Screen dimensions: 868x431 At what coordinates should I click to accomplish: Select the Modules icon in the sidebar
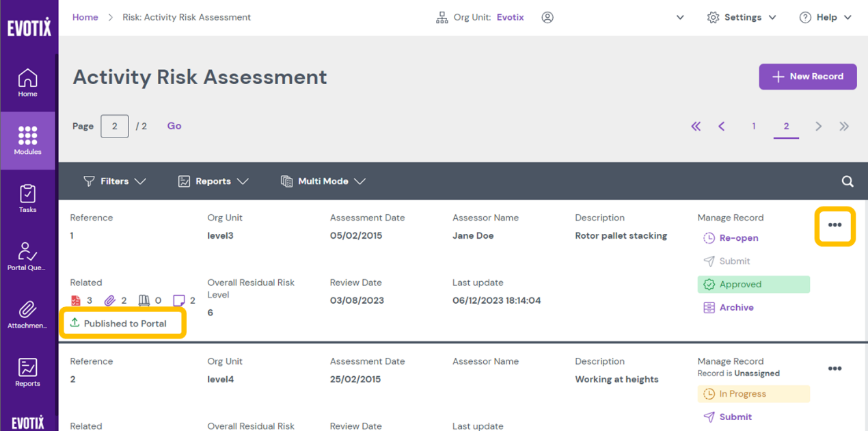(x=27, y=140)
